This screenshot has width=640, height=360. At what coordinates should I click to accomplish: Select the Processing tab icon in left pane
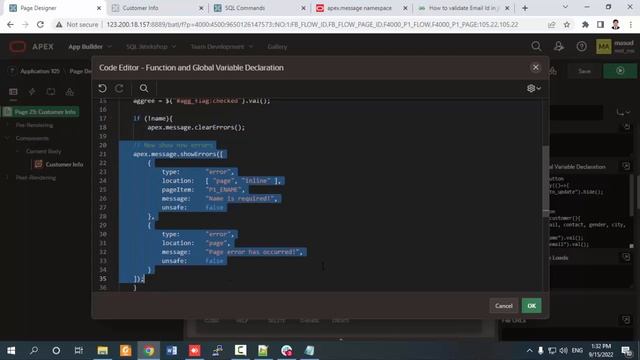pos(51,92)
